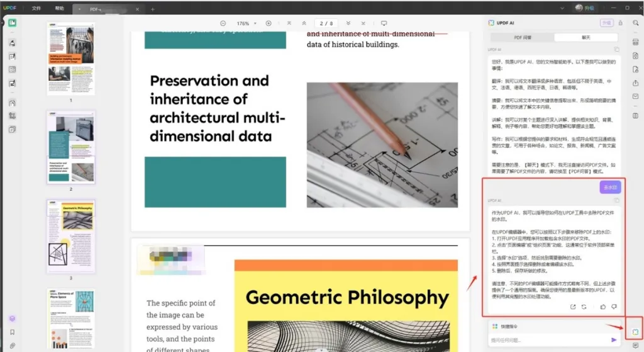Viewport: 644px width, 352px height.
Task: Click the attachment paperclip icon in left sidebar
Action: pos(13,346)
